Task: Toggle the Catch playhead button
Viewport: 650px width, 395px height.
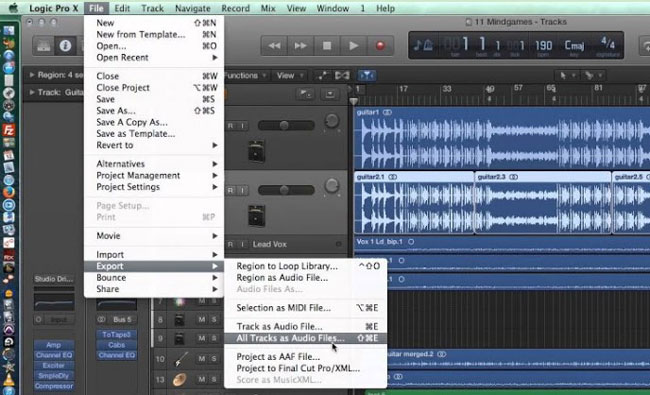Action: tap(366, 75)
